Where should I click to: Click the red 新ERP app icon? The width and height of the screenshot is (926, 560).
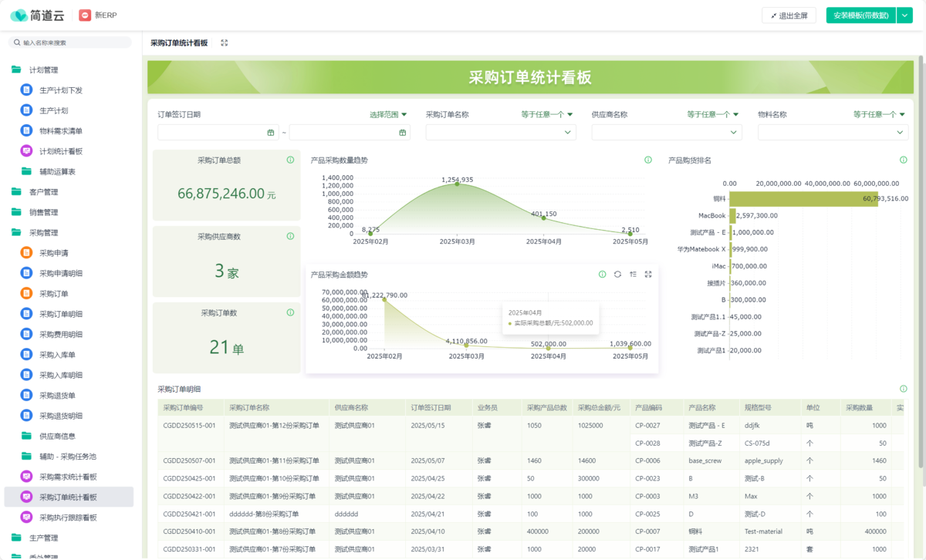[x=85, y=15]
